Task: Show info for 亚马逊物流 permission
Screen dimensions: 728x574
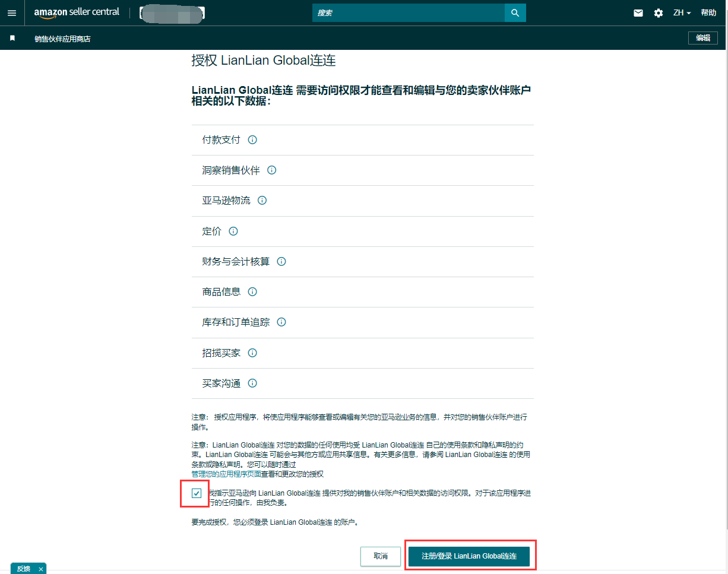Action: 262,201
